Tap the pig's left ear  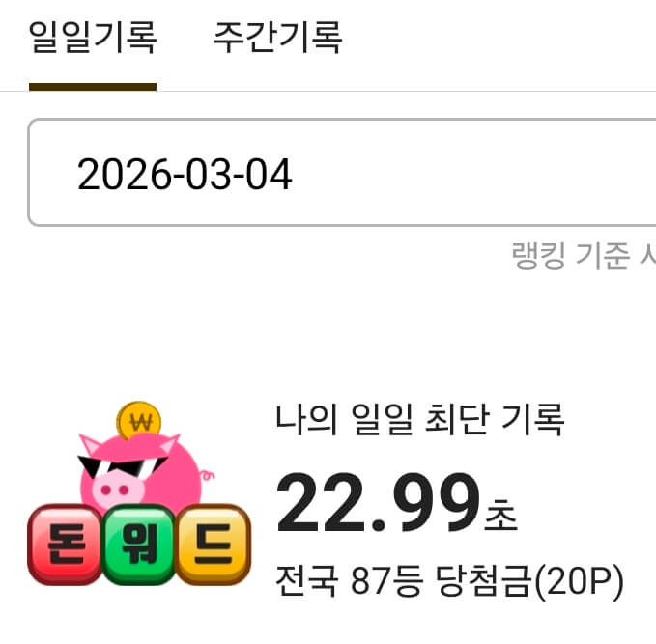90,445
